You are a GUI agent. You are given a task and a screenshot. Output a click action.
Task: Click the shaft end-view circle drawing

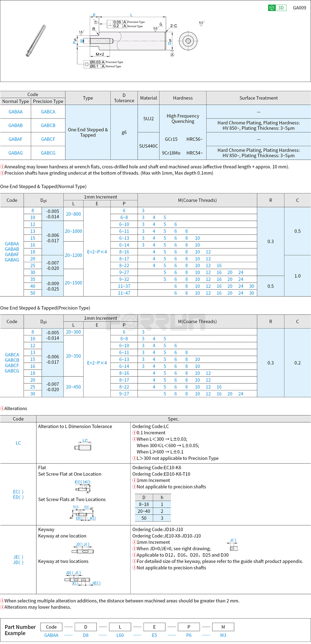coord(188,41)
